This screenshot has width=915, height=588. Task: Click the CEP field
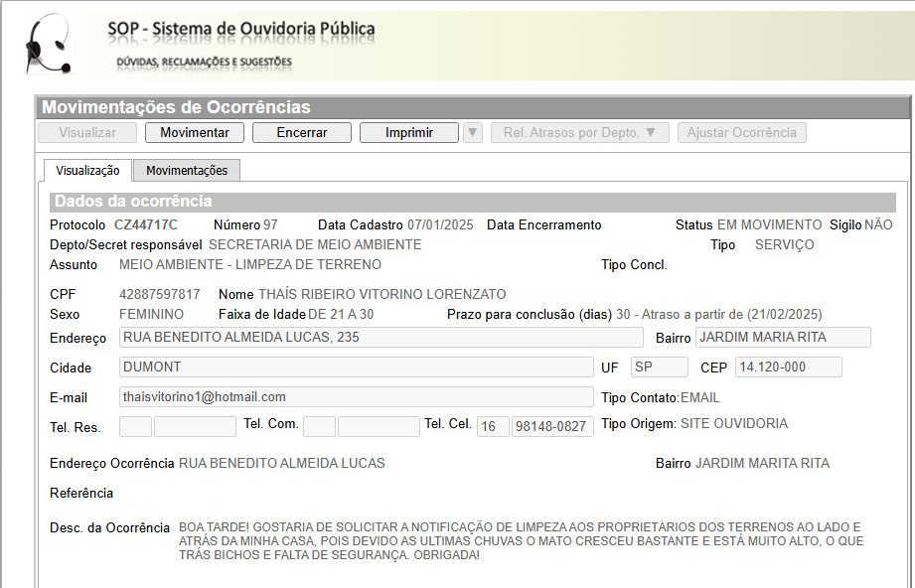pos(788,367)
